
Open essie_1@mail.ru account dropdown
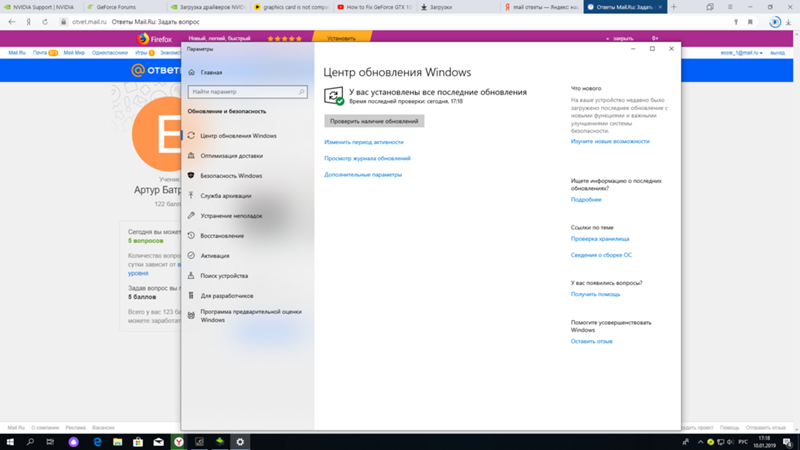click(x=741, y=53)
